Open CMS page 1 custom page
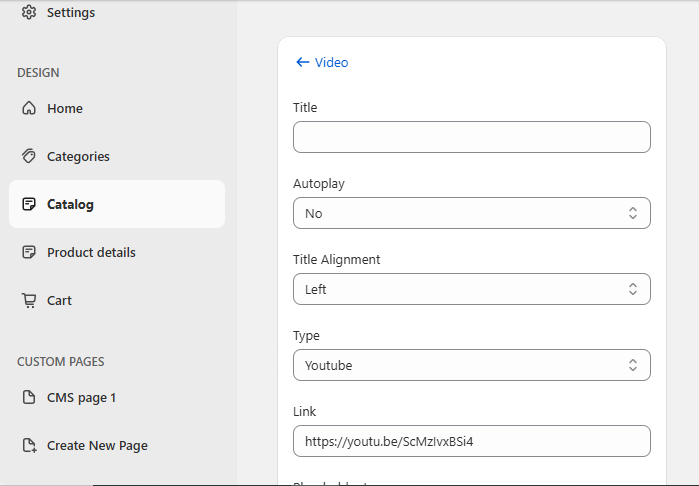 (117, 397)
